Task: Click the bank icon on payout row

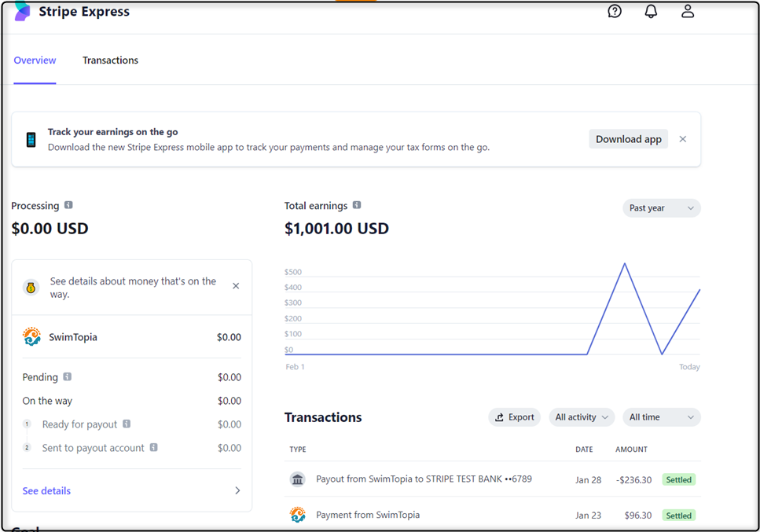Action: [x=298, y=479]
